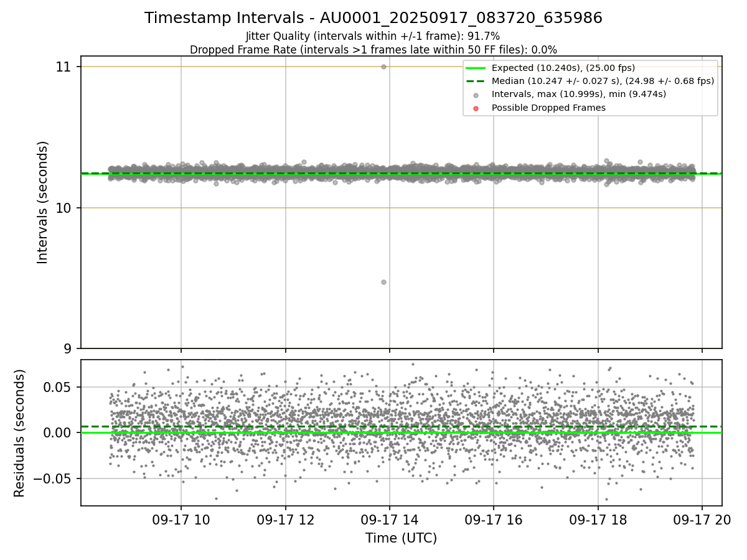This screenshot has height=560, width=747.
Task: Click the dashed green 'Median' legend line sample
Action: pyautogui.click(x=476, y=81)
